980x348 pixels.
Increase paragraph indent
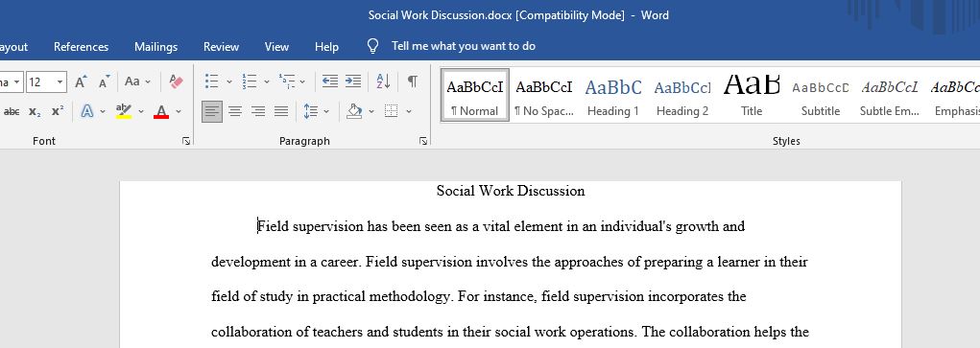(x=353, y=81)
